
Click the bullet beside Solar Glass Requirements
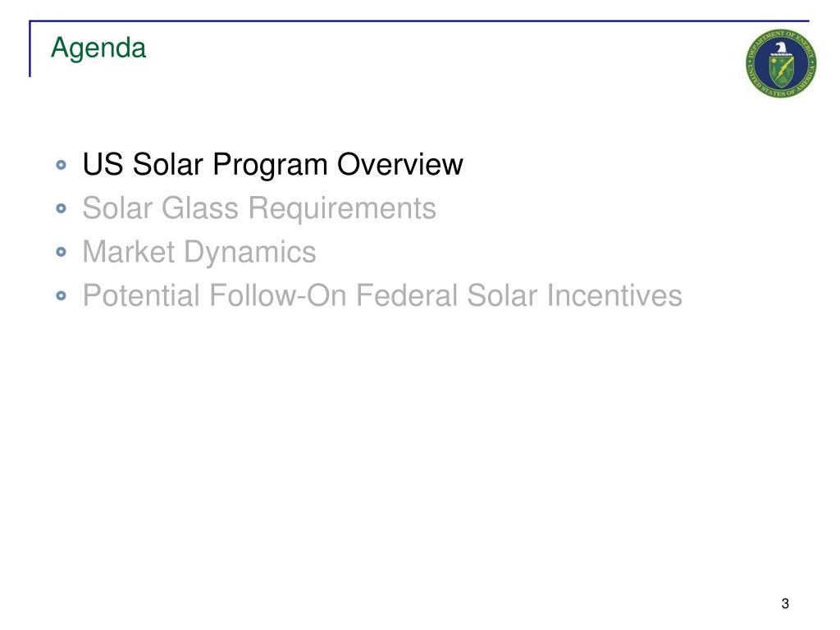pos(61,208)
